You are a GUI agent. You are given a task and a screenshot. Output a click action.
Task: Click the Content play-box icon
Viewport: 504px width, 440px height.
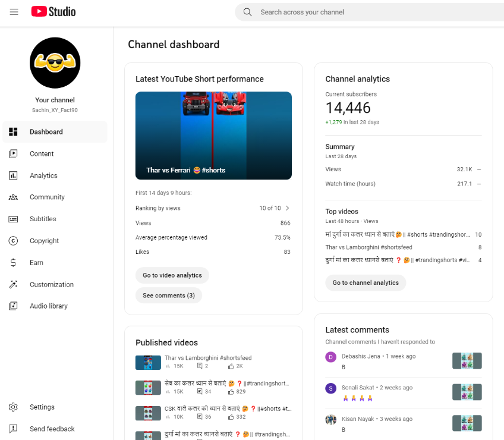click(13, 153)
